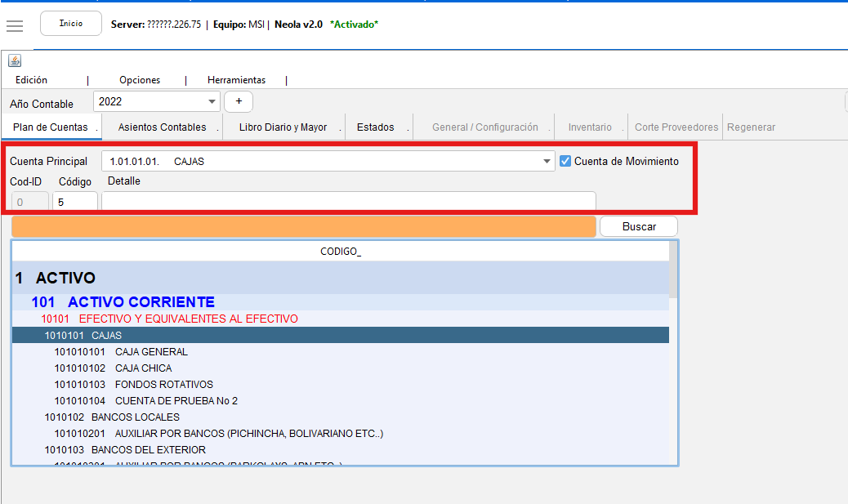Screen dimensions: 848x504
Task: Switch to Libro Diario y Mayor tab
Action: click(x=283, y=127)
